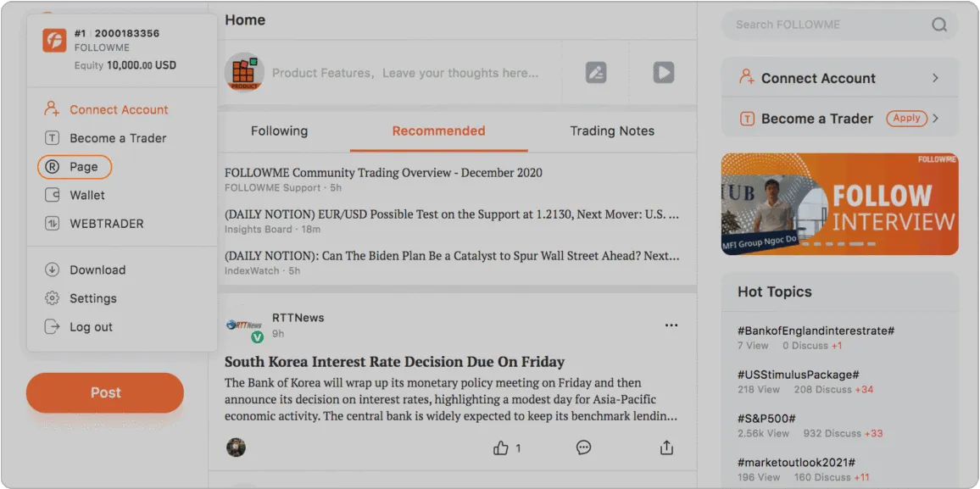Screen dimensions: 980x489
Task: Expand Become a Trader chevron in right panel
Action: [x=935, y=118]
